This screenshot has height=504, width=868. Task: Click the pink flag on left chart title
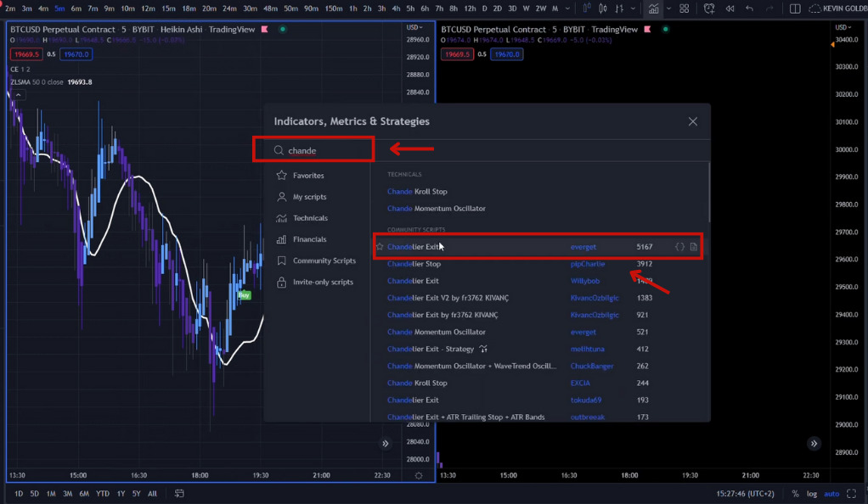pos(265,30)
